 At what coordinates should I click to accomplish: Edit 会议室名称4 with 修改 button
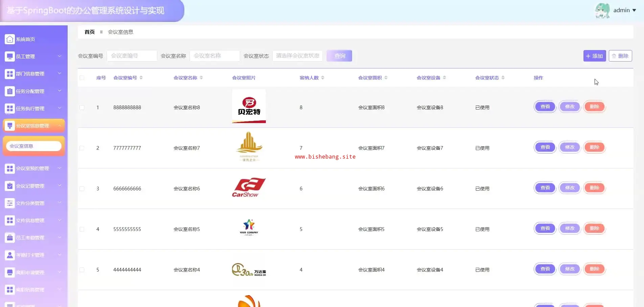coord(570,269)
